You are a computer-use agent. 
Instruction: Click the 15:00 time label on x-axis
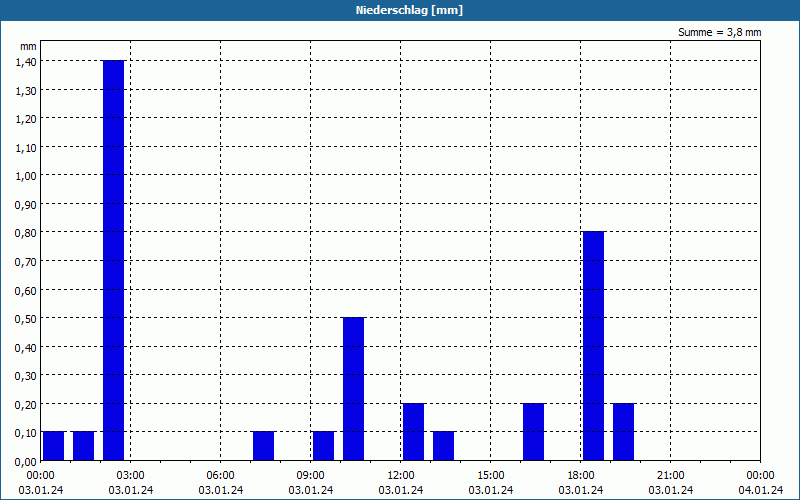pyautogui.click(x=491, y=476)
